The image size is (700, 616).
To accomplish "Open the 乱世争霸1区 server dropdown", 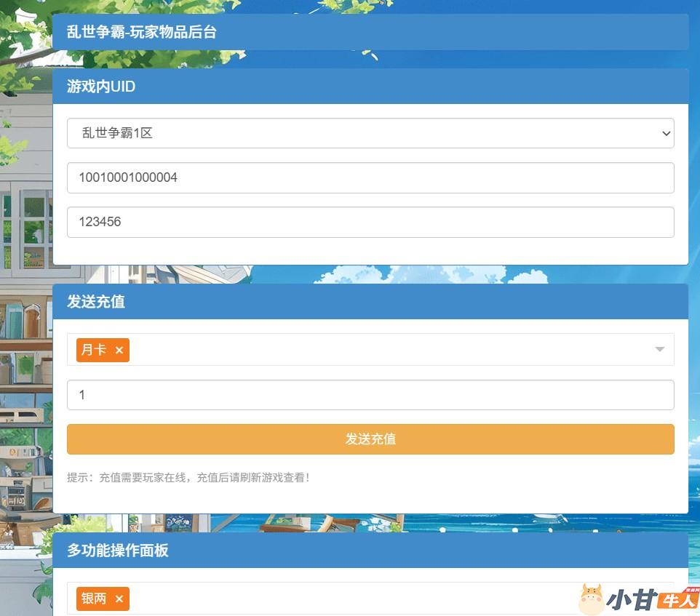I will pyautogui.click(x=370, y=134).
